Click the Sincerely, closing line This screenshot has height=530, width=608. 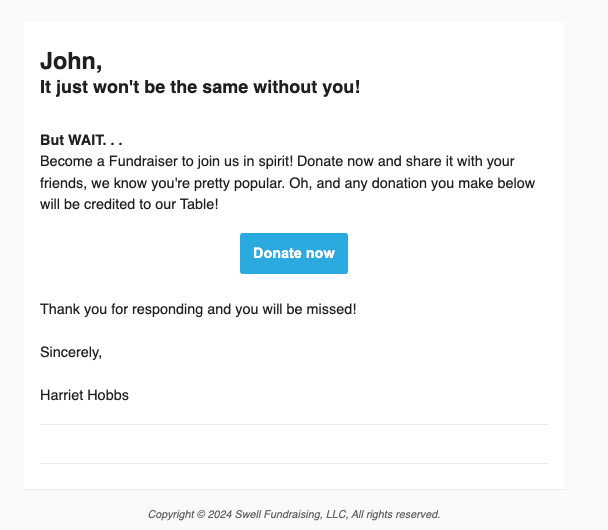[71, 352]
